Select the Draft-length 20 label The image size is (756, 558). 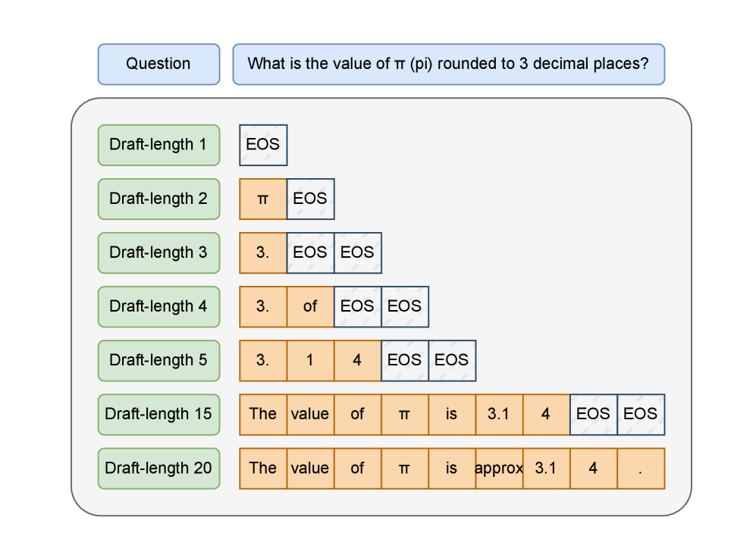click(x=158, y=468)
